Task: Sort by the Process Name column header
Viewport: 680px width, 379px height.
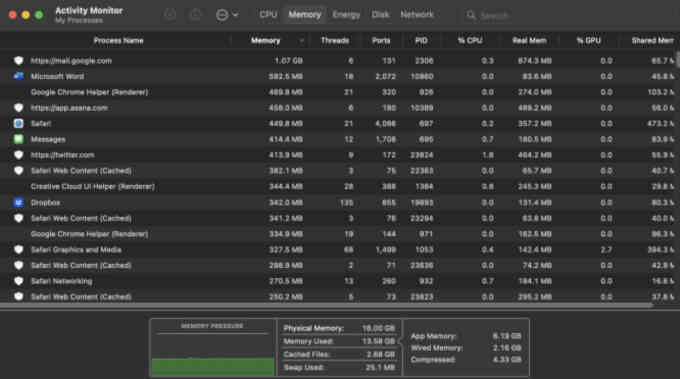Action: tap(118, 41)
